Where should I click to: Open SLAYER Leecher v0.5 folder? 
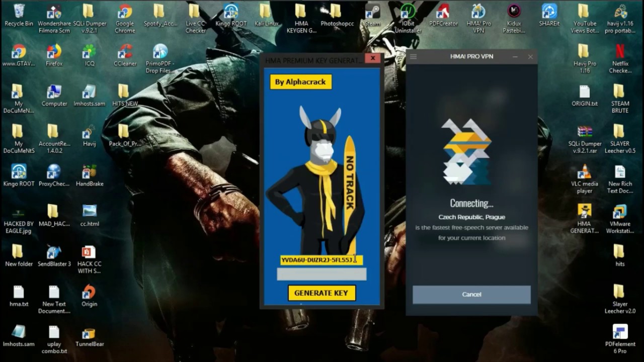click(x=620, y=139)
